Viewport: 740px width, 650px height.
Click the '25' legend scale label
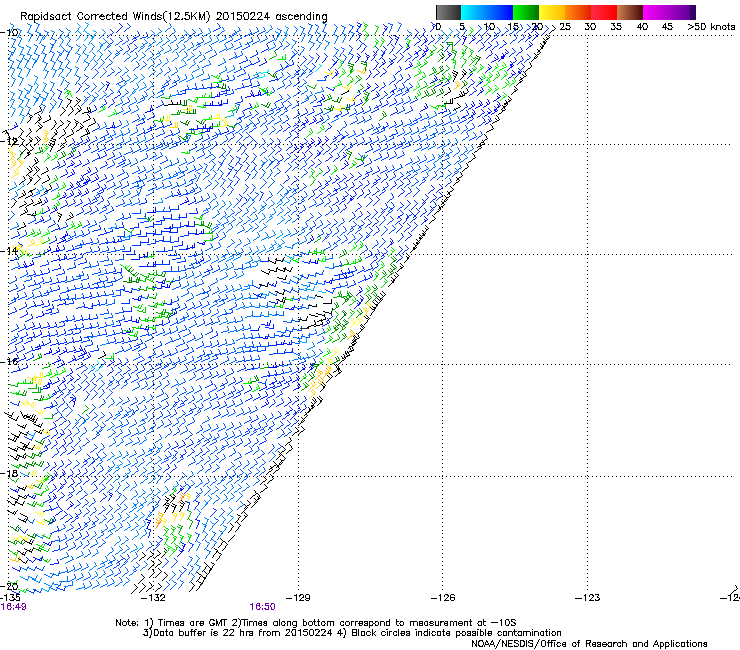pyautogui.click(x=565, y=26)
